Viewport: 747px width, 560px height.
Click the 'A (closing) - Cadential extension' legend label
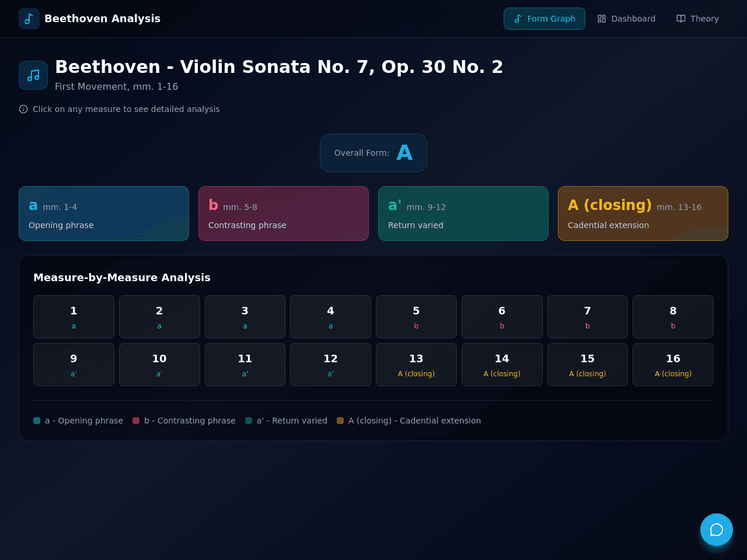click(415, 421)
